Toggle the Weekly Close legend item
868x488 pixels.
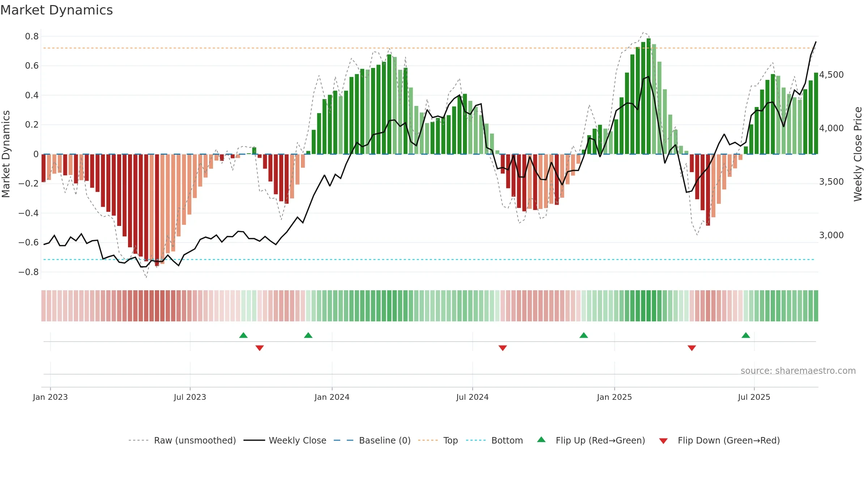(285, 440)
